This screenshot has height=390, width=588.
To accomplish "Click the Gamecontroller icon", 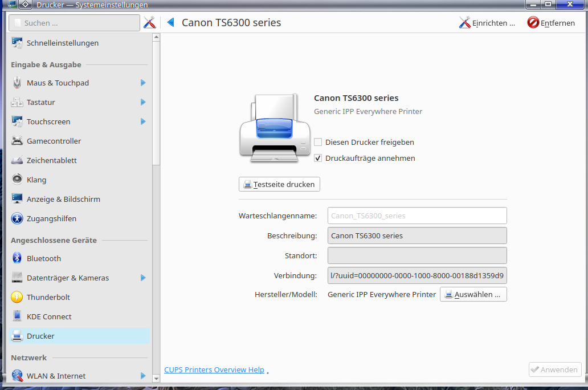I will (x=17, y=141).
